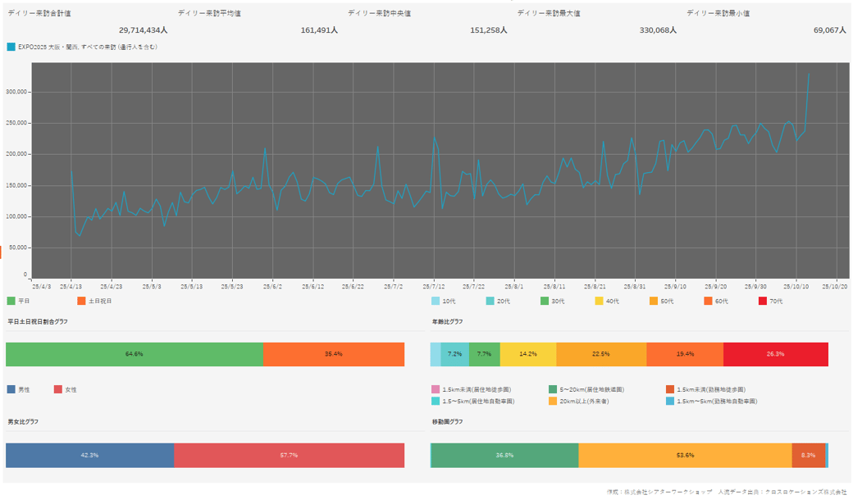This screenshot has width=853, height=504.
Task: Toggle the 女性 legend item
Action: click(x=57, y=389)
